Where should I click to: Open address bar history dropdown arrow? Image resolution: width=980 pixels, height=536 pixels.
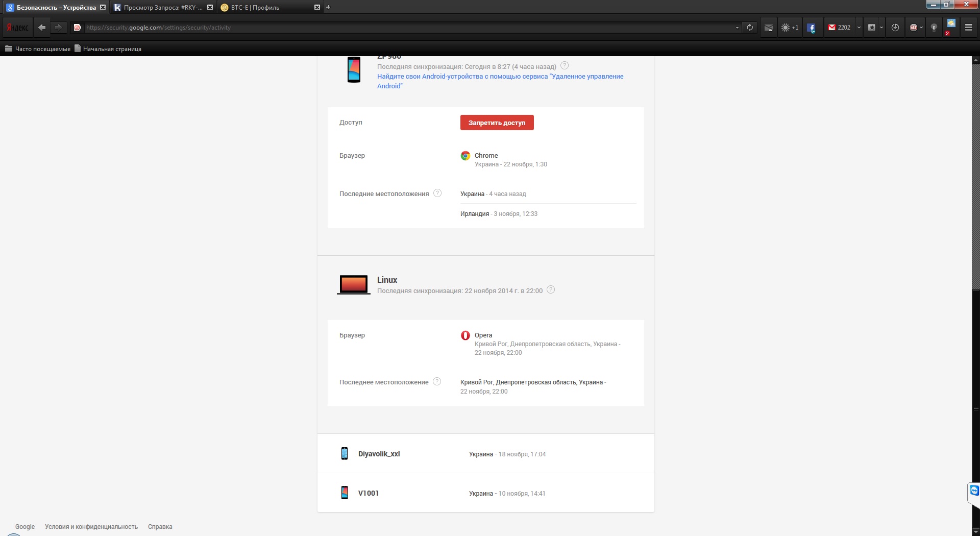coord(737,28)
